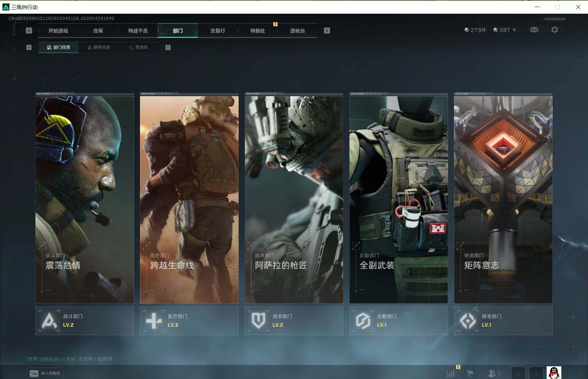Click the Q key hint icon
This screenshot has height=379, width=588.
[x=29, y=31]
